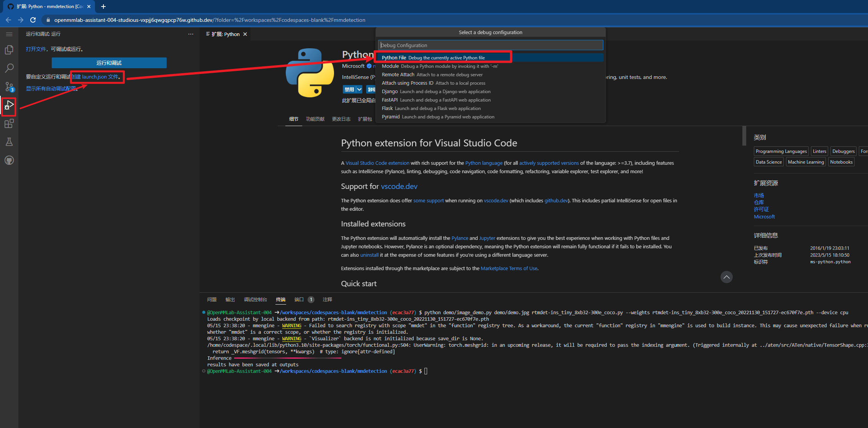Open the GitHub sidebar icon
Screen dimensions: 868x428
(x=9, y=160)
